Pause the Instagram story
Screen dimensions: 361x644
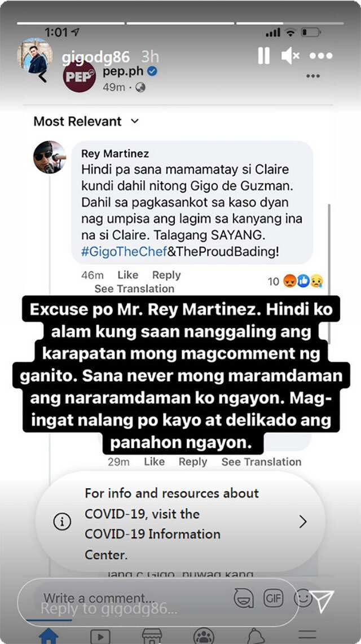(264, 55)
